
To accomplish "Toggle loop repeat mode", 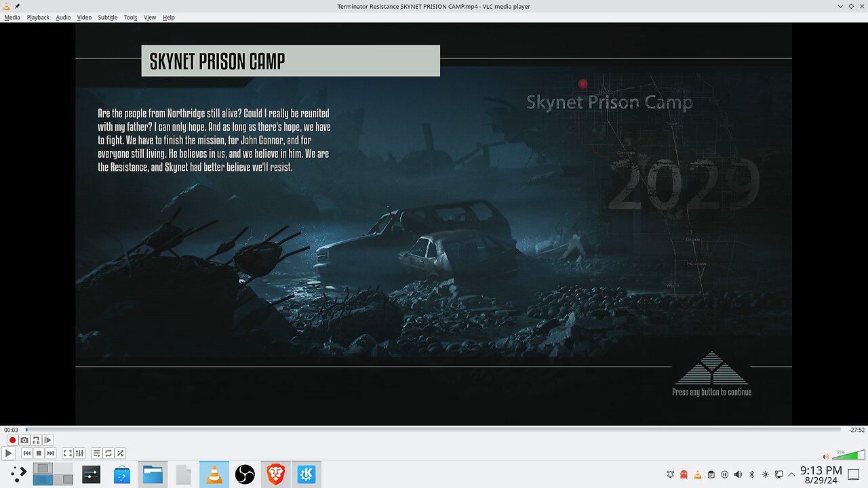I will (x=108, y=453).
